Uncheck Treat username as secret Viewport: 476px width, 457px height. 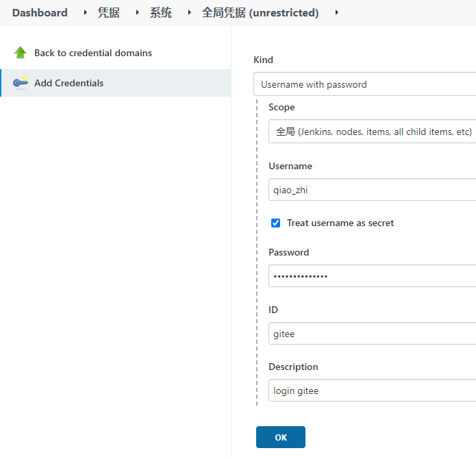276,223
